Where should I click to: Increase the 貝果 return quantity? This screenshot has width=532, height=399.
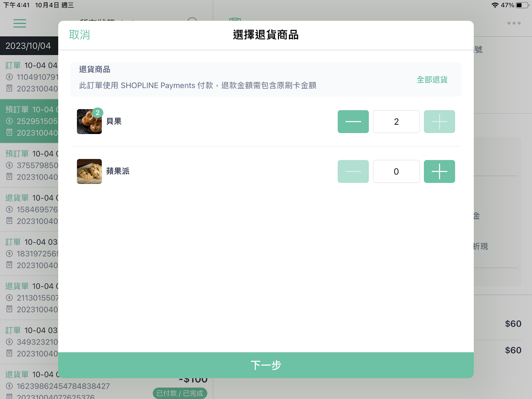coord(439,122)
